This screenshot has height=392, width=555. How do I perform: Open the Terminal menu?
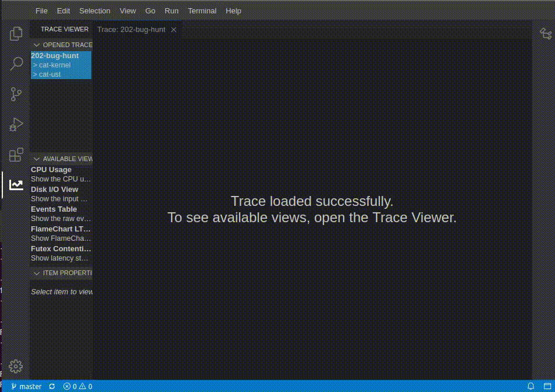pyautogui.click(x=202, y=10)
